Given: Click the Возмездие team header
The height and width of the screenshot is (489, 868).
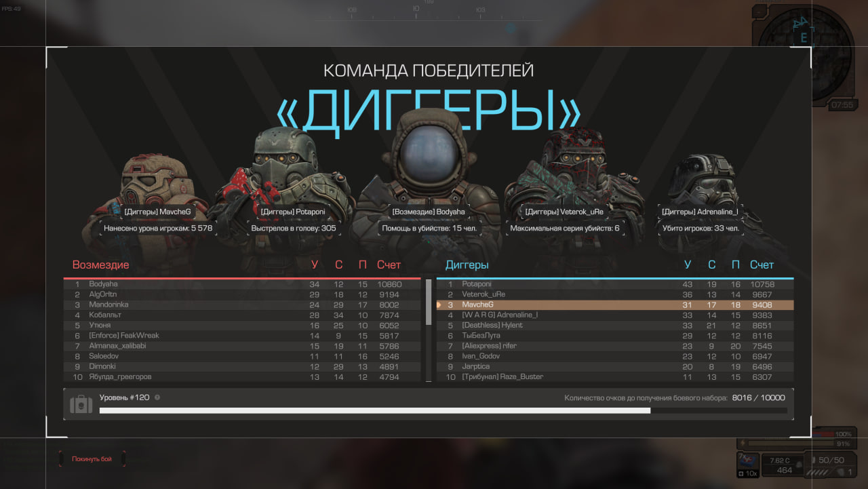Looking at the screenshot, I should [x=100, y=265].
